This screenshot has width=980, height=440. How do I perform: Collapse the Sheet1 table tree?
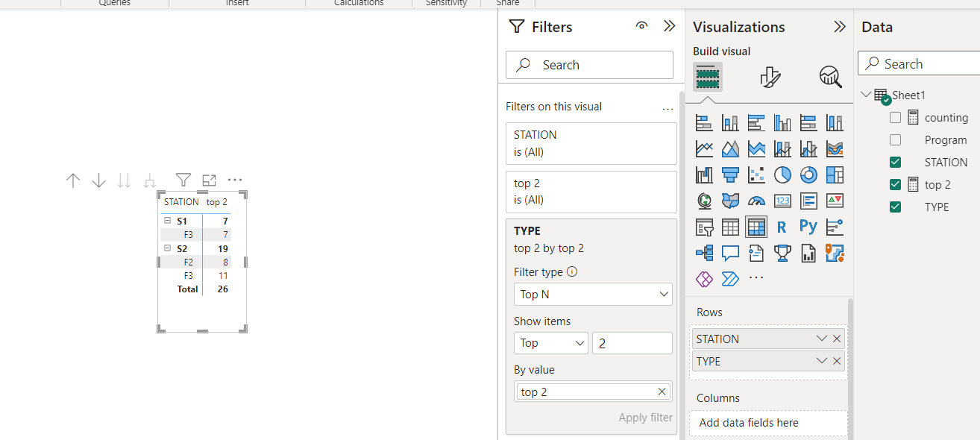tap(866, 95)
